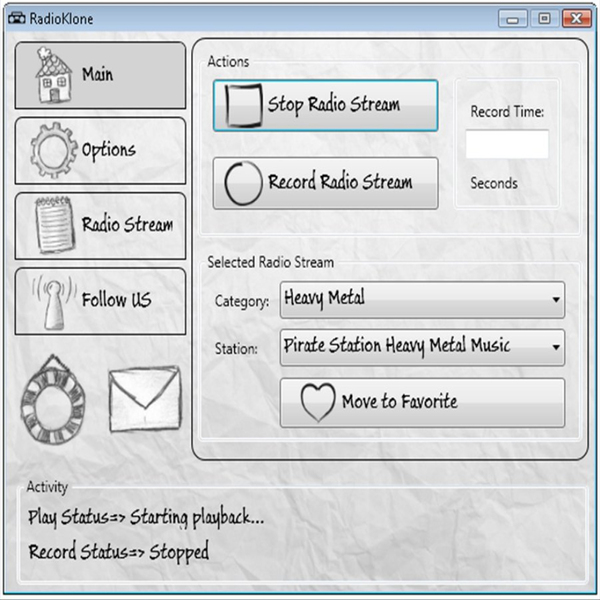Click the lifebuoy help icon

(x=53, y=399)
